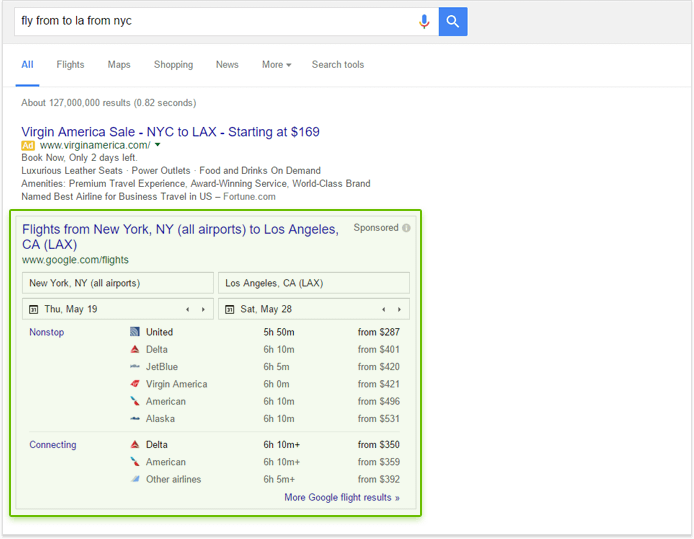Click the from $421 Virgin America price
This screenshot has height=539, width=694.
[379, 384]
